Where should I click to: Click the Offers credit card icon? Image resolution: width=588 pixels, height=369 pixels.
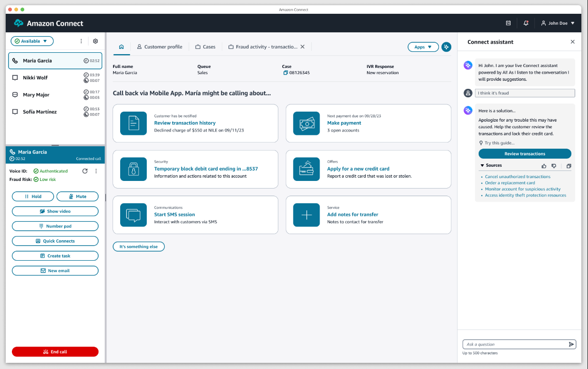tap(306, 169)
